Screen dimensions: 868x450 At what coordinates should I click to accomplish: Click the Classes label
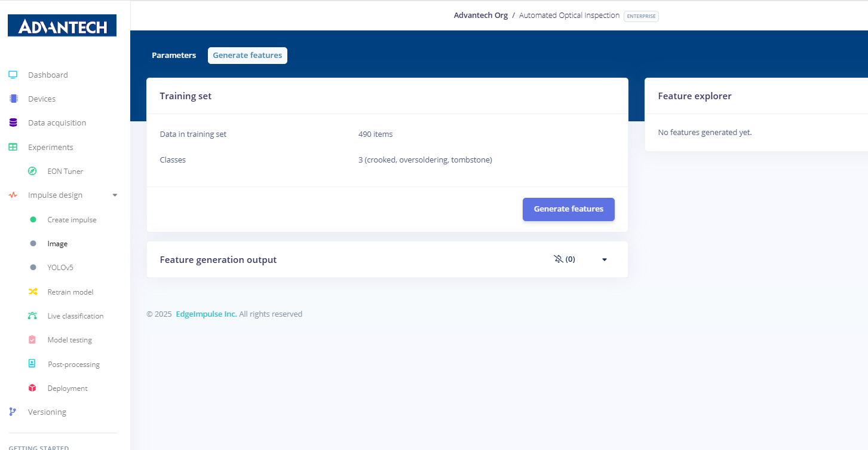173,160
